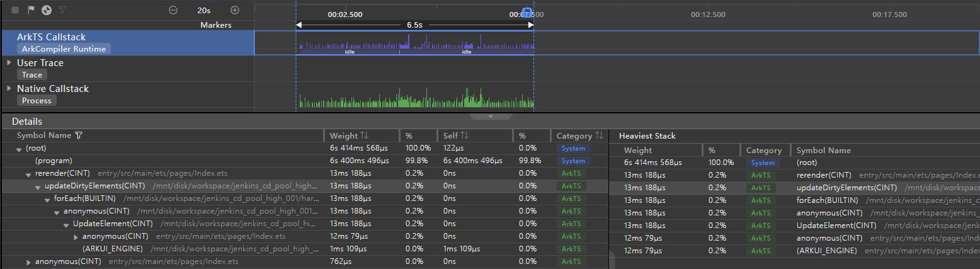Sort the Category column

click(599, 135)
